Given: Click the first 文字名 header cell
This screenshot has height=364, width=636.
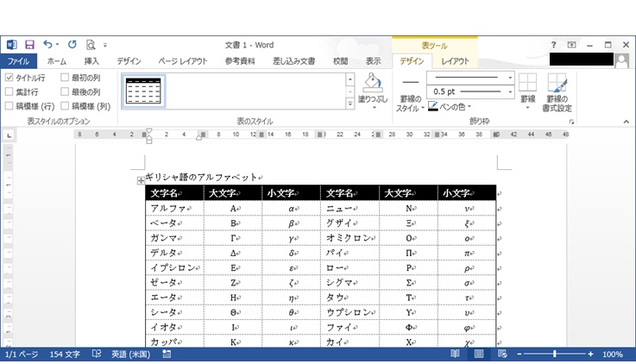Looking at the screenshot, I should click(175, 193).
